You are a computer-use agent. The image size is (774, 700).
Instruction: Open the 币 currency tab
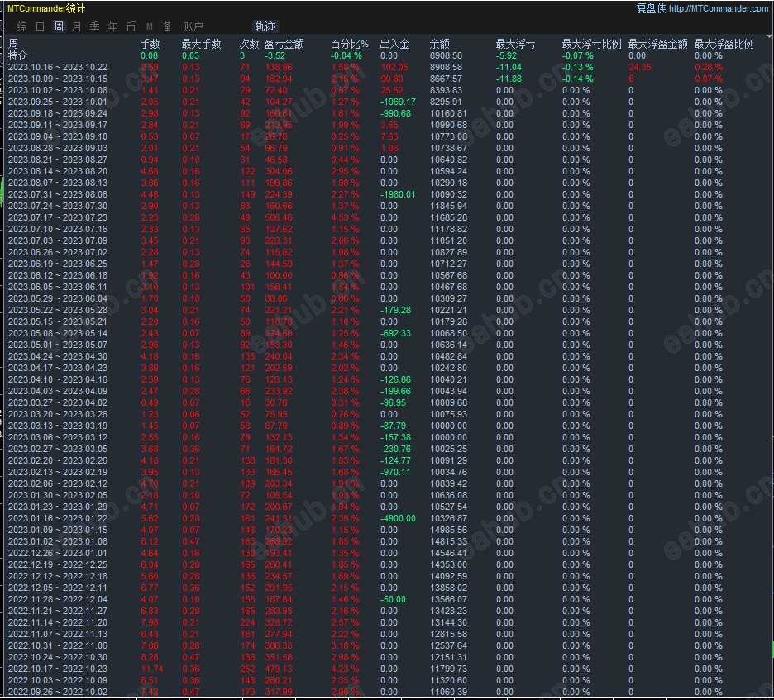pos(131,26)
